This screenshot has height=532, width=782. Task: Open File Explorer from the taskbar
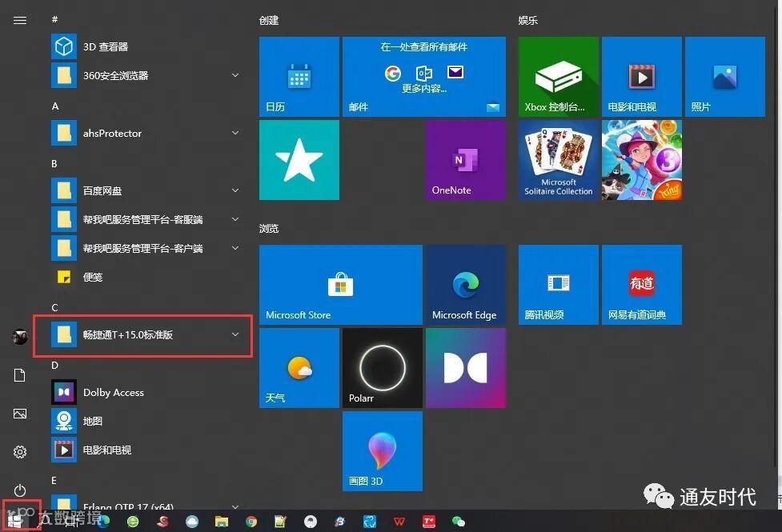pos(222,522)
